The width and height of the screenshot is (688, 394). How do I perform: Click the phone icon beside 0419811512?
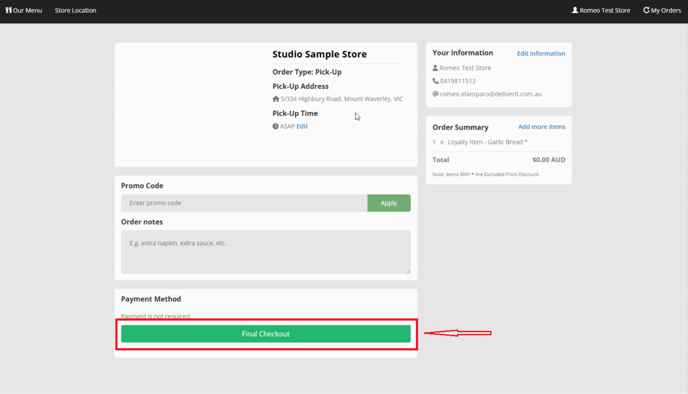point(435,81)
